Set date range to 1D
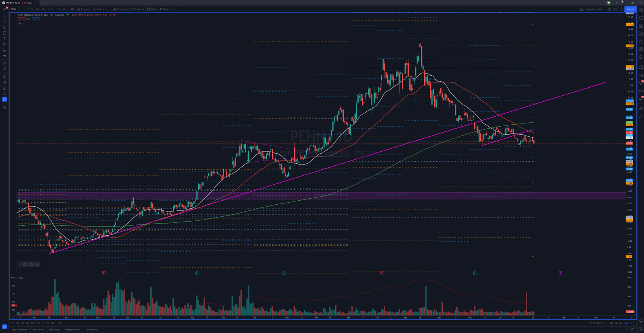 [x=13, y=323]
